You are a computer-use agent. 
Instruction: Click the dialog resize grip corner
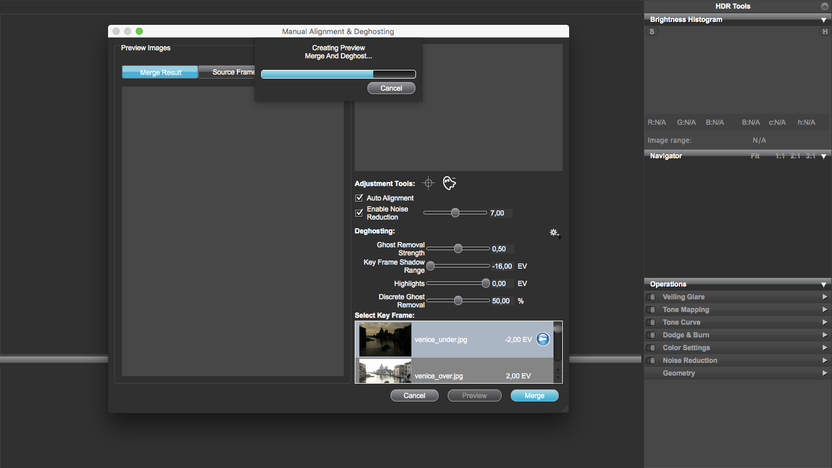coord(565,409)
